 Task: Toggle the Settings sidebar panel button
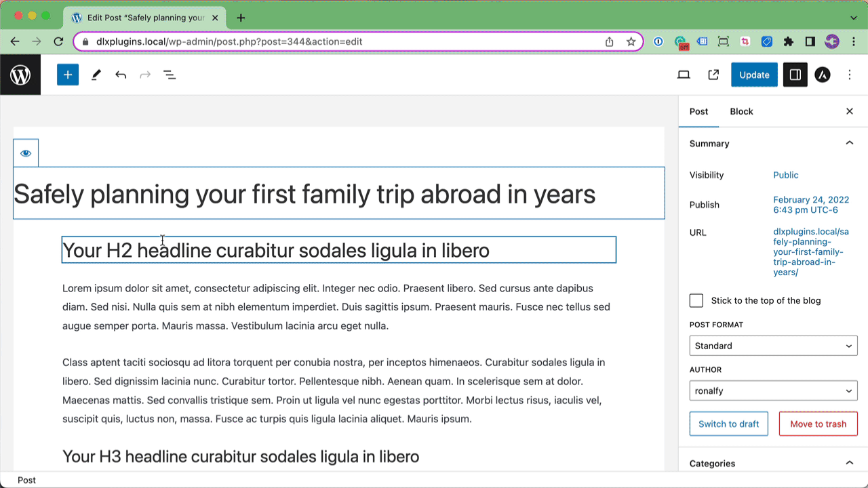click(x=795, y=75)
